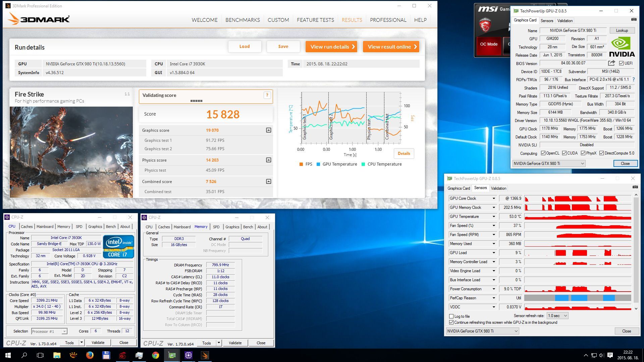
Task: Click the floppy disk icon in taskbar
Action: coord(106,355)
